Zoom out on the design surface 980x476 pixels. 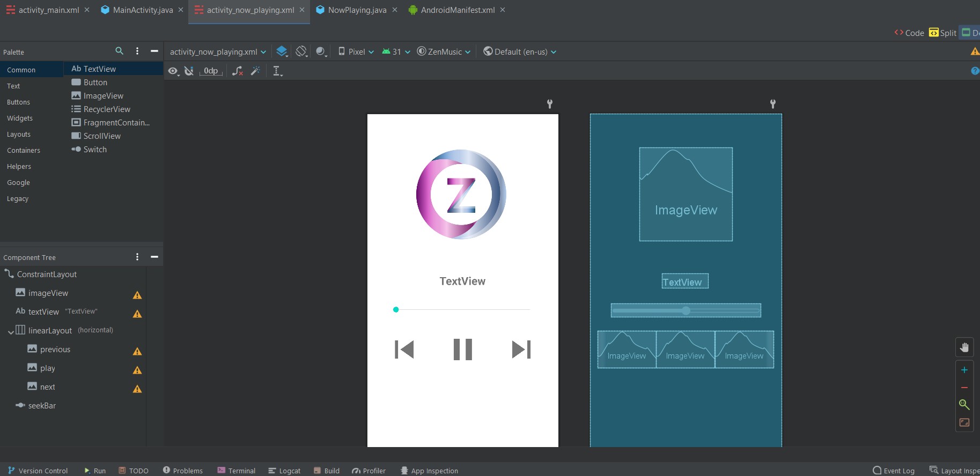click(x=964, y=387)
